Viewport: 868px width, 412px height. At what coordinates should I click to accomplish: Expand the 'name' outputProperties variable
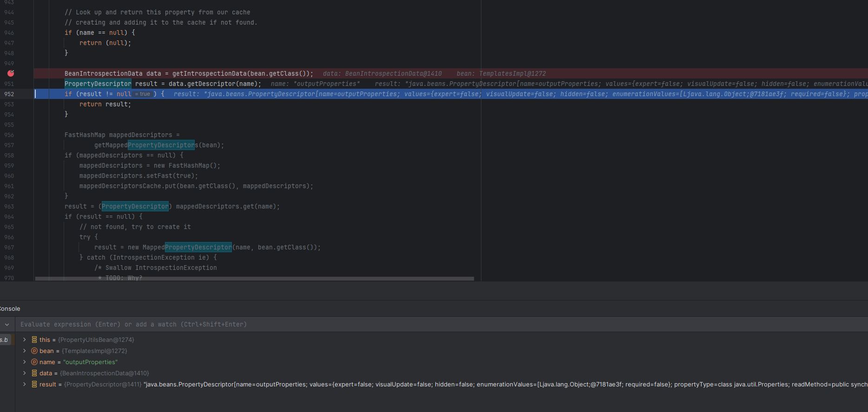point(25,362)
